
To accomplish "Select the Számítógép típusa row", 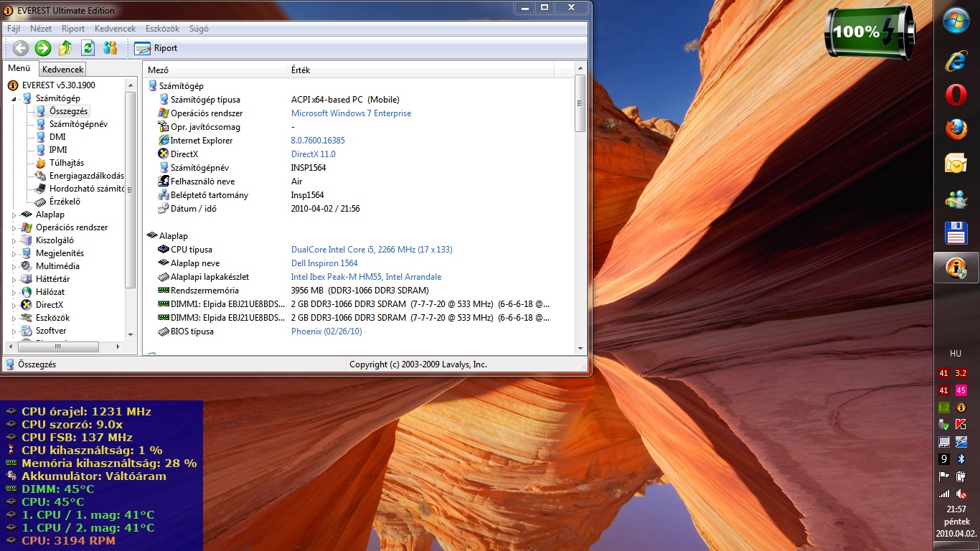I will (x=359, y=100).
